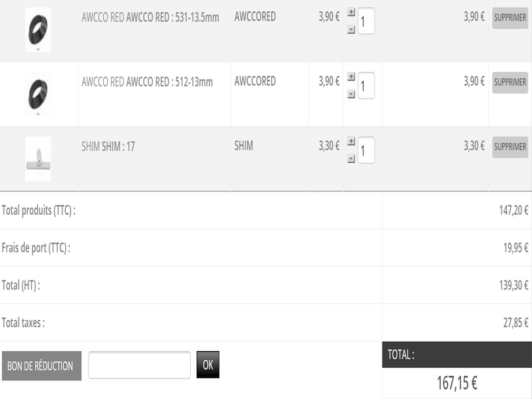Open the SHIM : 17 product link
This screenshot has width=532, height=399.
point(108,146)
